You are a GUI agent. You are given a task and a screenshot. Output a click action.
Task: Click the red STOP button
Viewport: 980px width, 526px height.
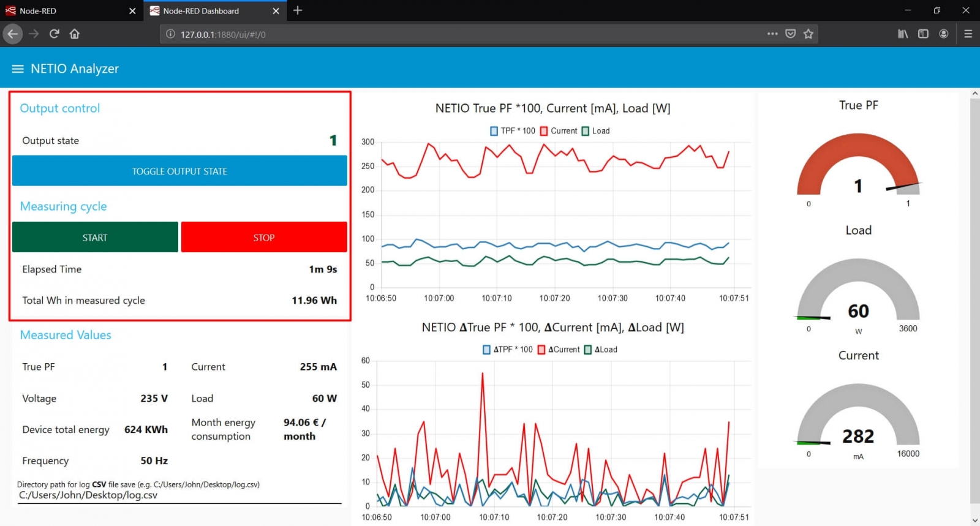coord(264,238)
